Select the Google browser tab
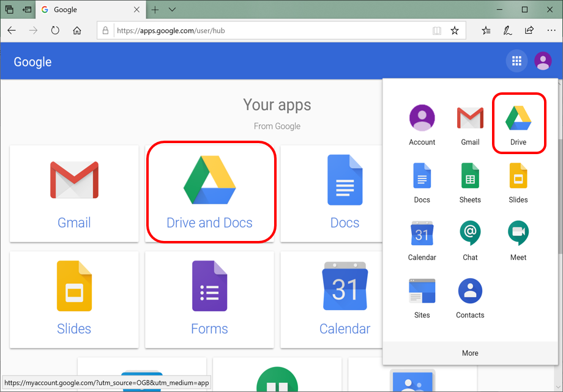563x392 pixels. [91, 10]
